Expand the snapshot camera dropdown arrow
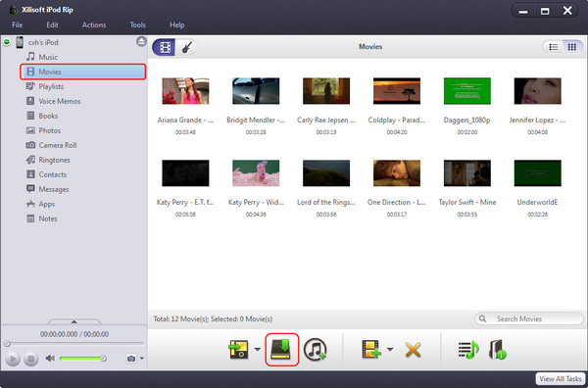This screenshot has height=388, width=588. pyautogui.click(x=142, y=359)
